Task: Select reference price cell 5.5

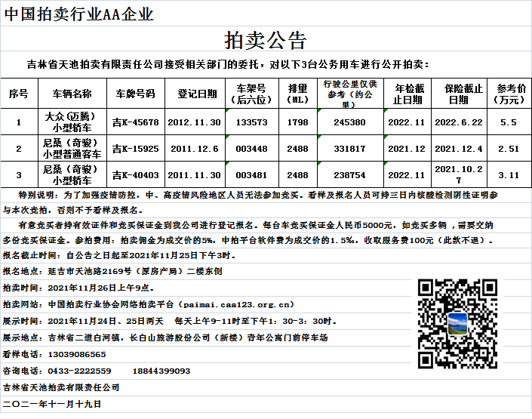Action: tap(509, 122)
